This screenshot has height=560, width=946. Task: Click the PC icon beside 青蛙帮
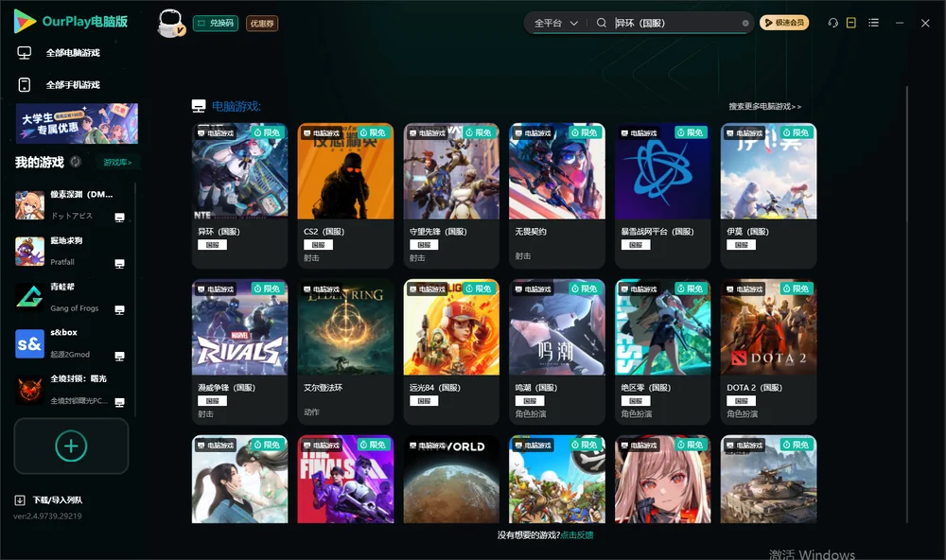(x=119, y=310)
